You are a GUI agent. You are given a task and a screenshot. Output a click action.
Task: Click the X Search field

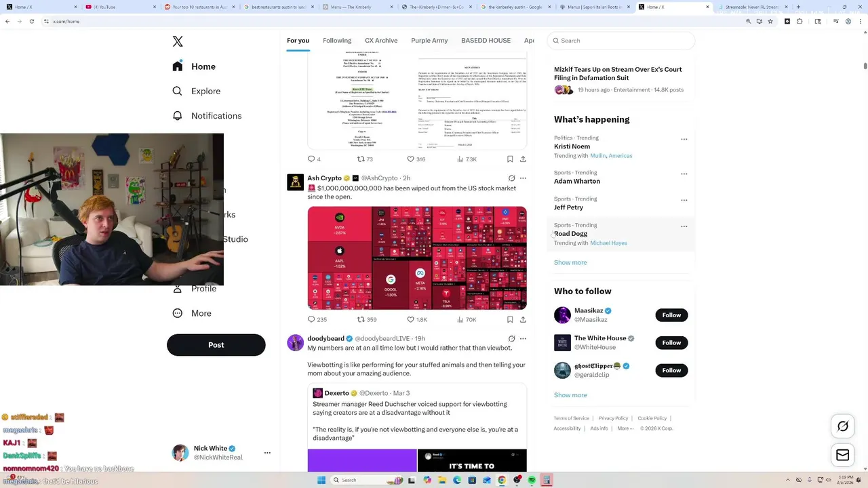point(621,41)
